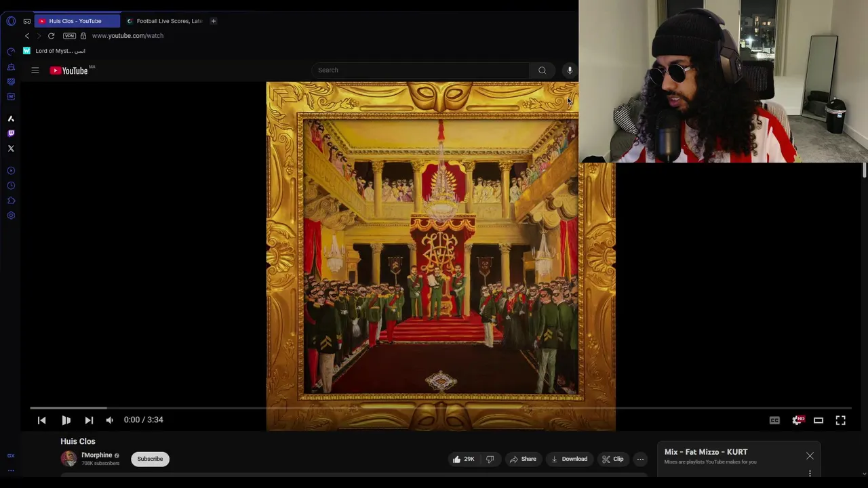Open the Mix - Fat Mizzo - KURT title
Screen dimensions: 868x488
coord(706,452)
